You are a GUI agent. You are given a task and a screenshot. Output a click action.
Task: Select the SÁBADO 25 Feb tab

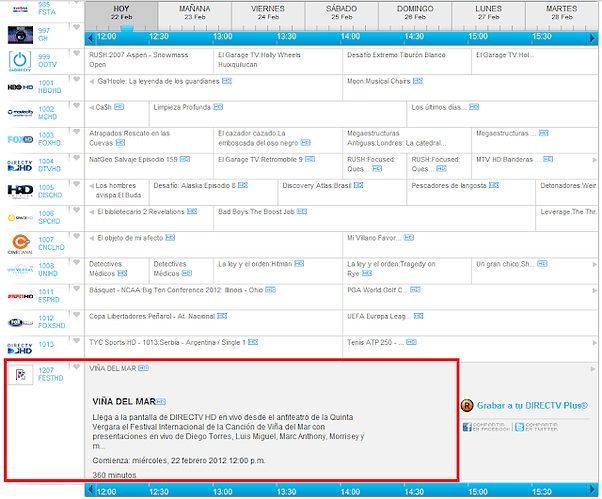(341, 12)
